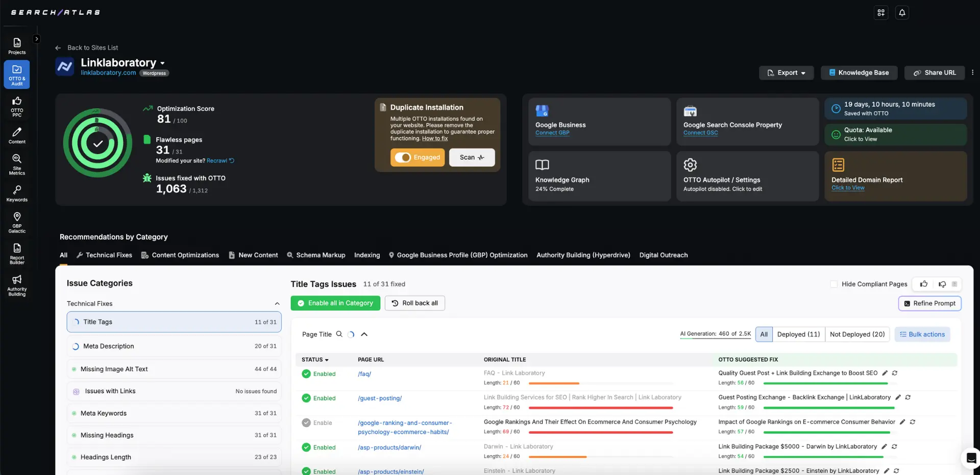Open the Linklaboratory site switcher dropdown
Screen dimensions: 980x475
click(162, 63)
